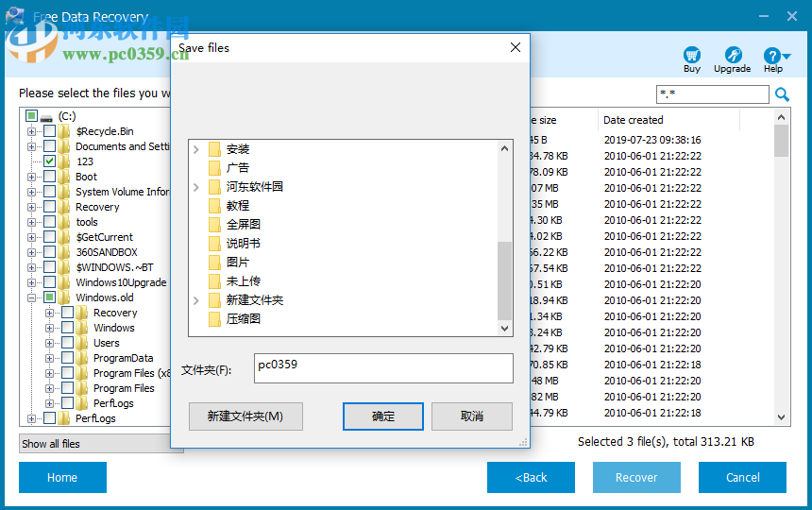Uncheck the 123 folder checkbox
The width and height of the screenshot is (812, 510).
[x=50, y=161]
